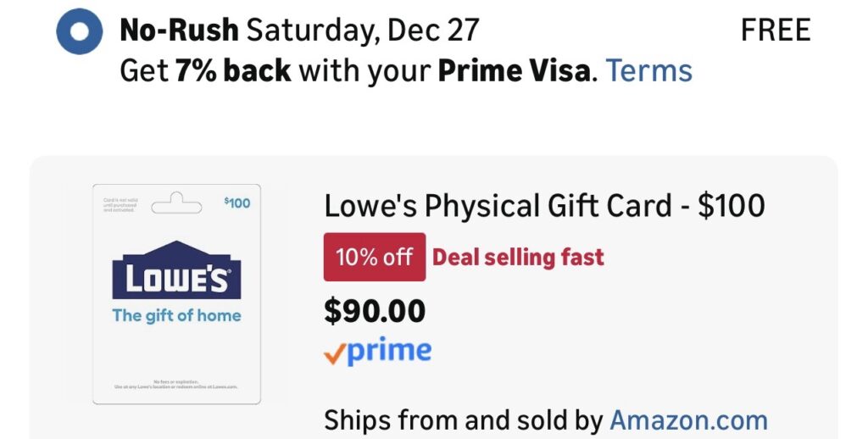Click the Amazon.com seller link
Image resolution: width=868 pixels, height=439 pixels.
[x=688, y=420]
